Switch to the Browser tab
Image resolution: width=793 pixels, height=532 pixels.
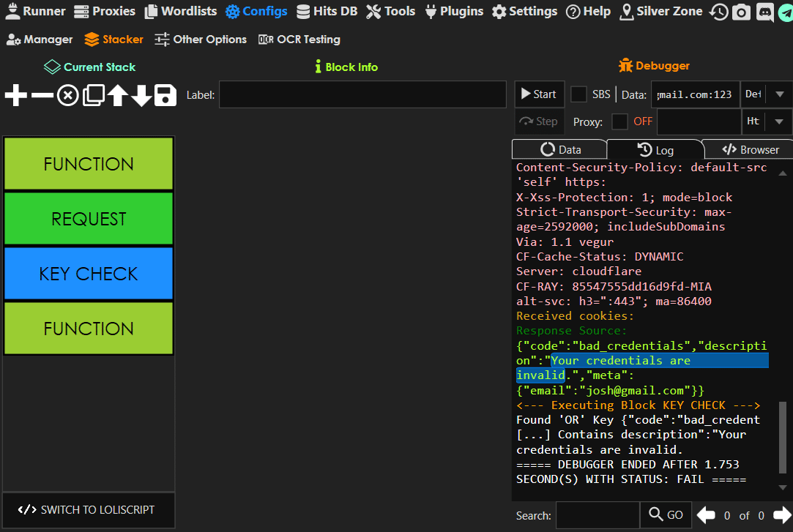[x=747, y=149]
